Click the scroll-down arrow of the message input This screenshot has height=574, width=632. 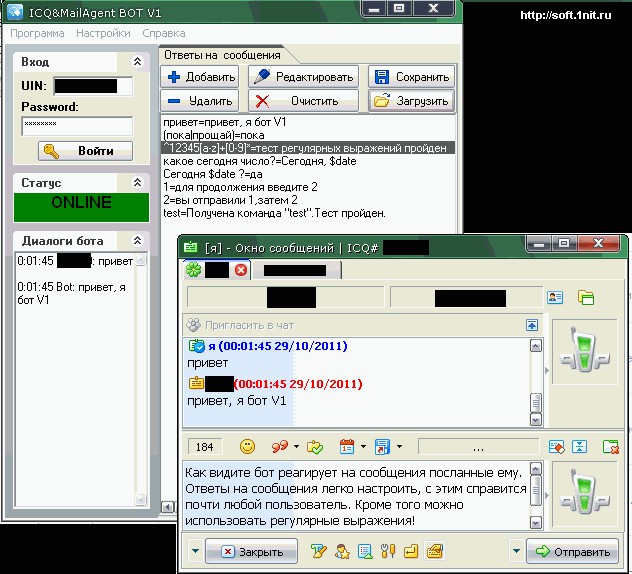536,523
